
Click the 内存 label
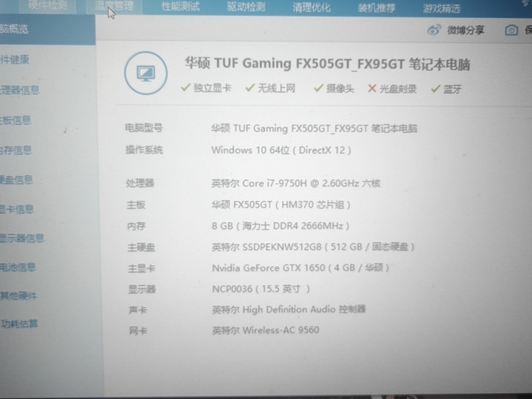click(137, 226)
